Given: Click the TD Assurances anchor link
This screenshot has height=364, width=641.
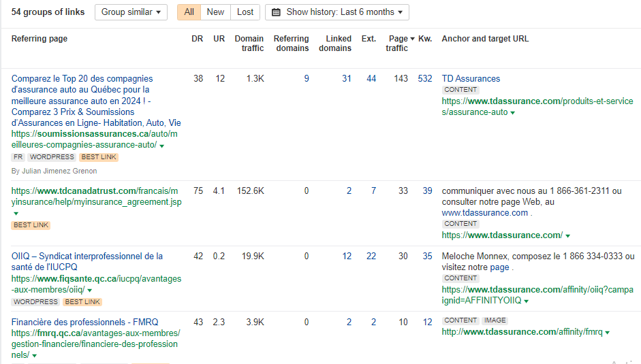Looking at the screenshot, I should coord(471,78).
